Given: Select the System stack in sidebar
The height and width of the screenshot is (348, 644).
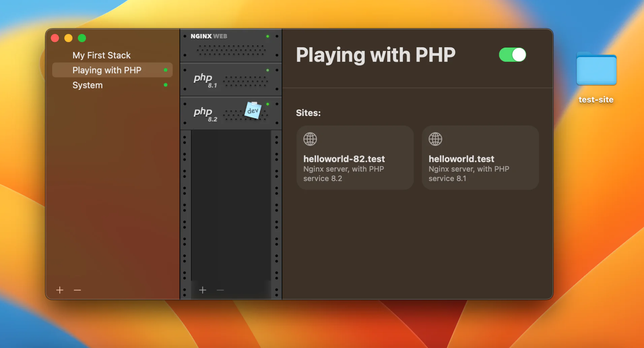Looking at the screenshot, I should 88,85.
